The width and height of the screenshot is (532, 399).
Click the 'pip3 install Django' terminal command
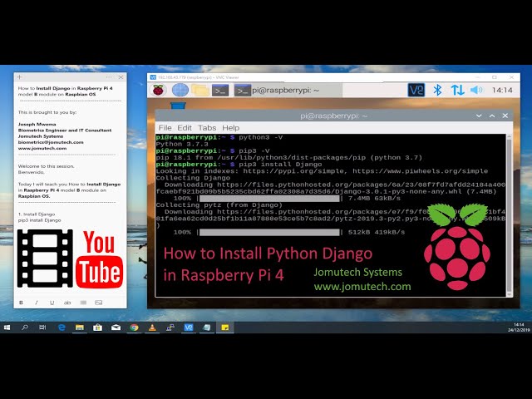[280, 165]
